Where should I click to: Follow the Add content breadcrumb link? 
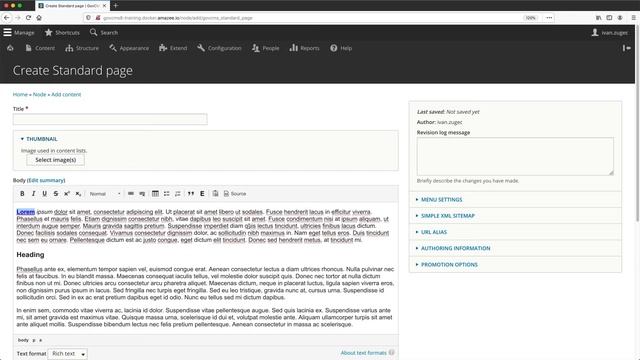coord(66,94)
